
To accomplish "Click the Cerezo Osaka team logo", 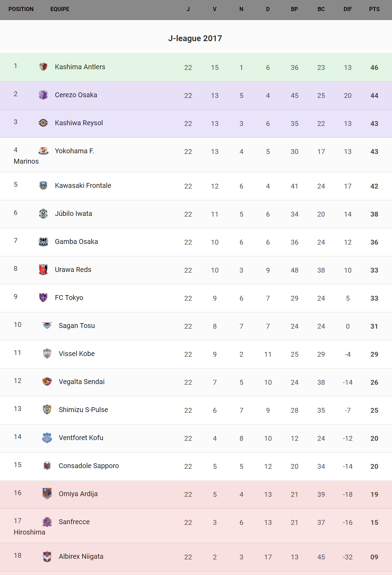I will click(43, 94).
